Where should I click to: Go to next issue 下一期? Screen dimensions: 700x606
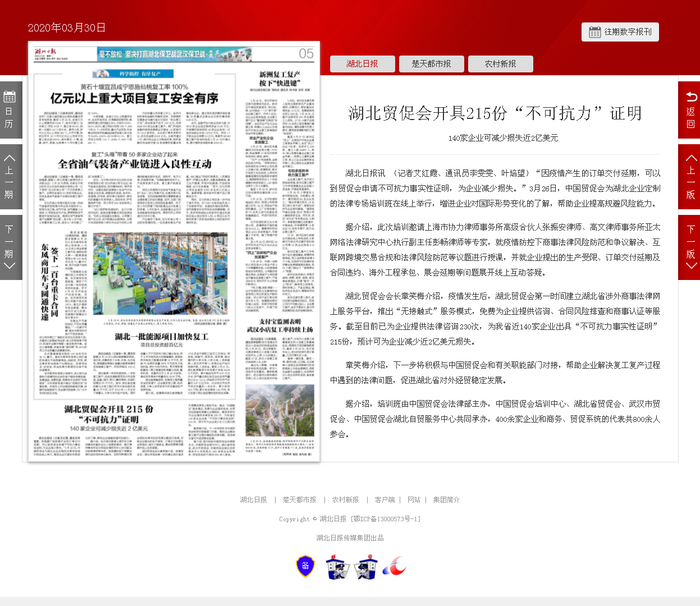(x=10, y=247)
